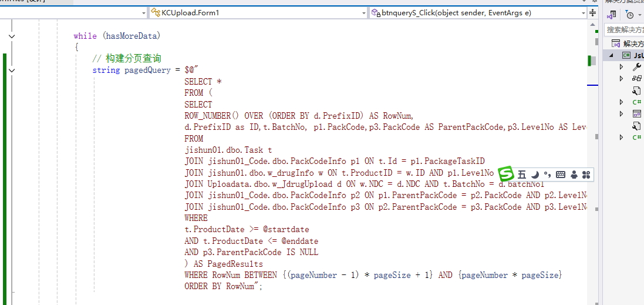Click config file icon directly below References
Viewport: 644px width, 305px height.
(x=636, y=90)
